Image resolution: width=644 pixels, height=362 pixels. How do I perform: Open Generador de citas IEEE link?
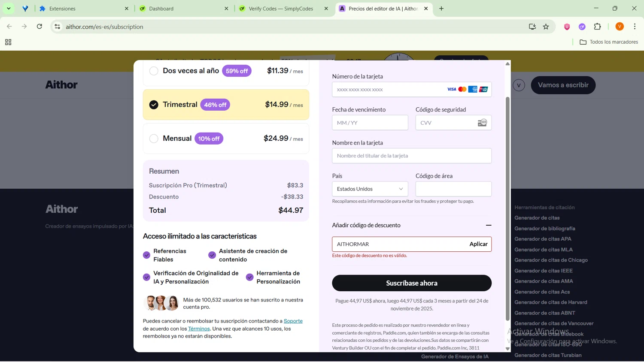tap(544, 271)
